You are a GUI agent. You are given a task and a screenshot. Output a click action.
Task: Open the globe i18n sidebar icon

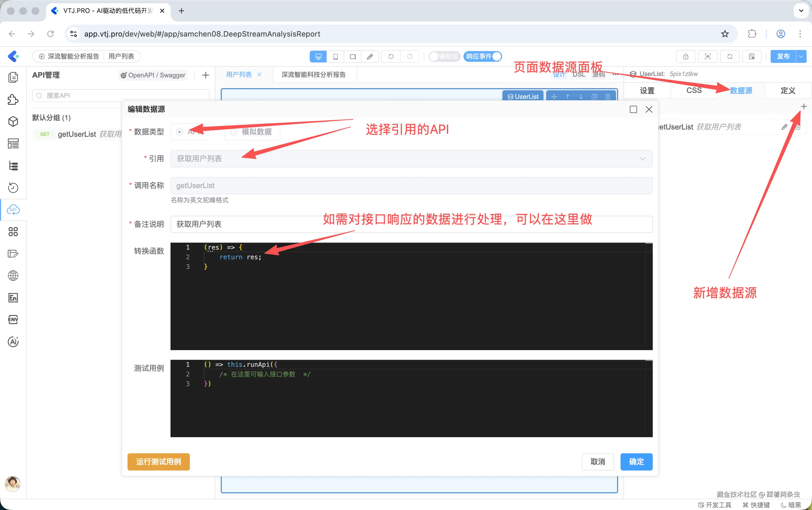pyautogui.click(x=13, y=276)
